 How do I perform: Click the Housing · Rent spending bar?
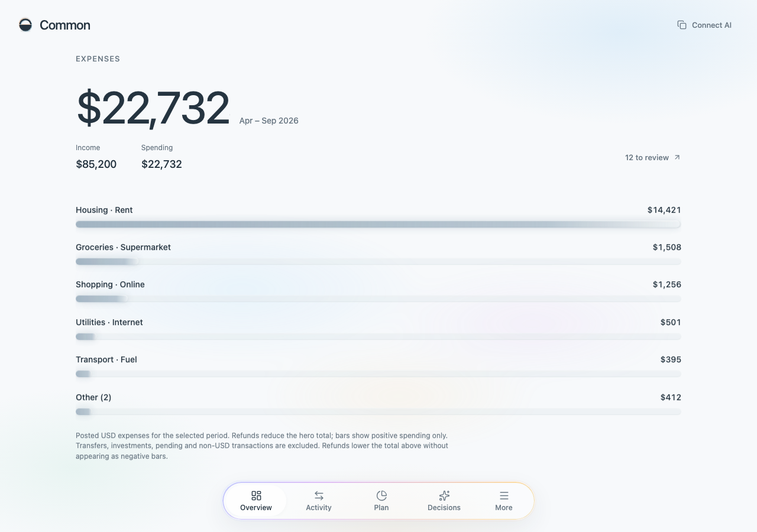point(378,224)
